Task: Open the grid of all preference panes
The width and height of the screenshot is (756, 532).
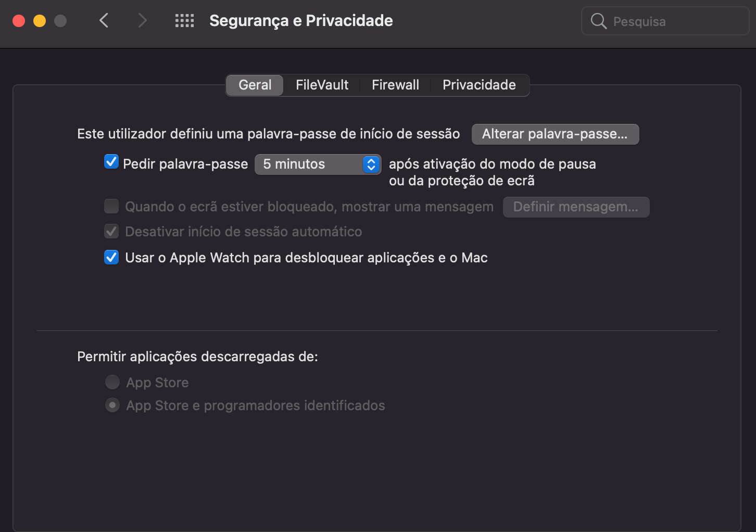Action: tap(184, 20)
